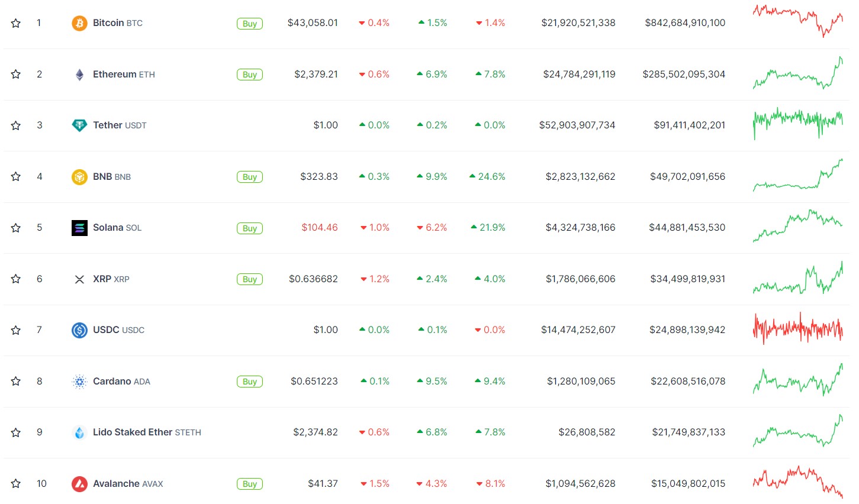Click the Tether USDT logo
The height and width of the screenshot is (504, 859).
point(80,125)
